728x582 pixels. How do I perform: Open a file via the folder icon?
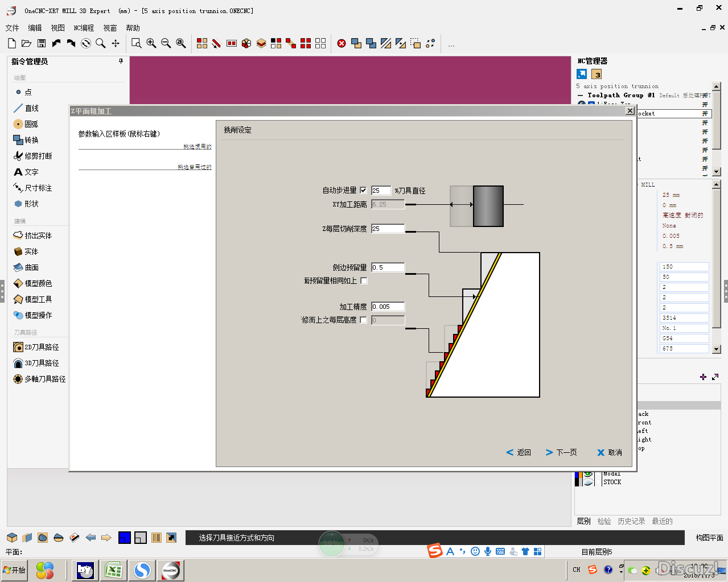pos(26,43)
